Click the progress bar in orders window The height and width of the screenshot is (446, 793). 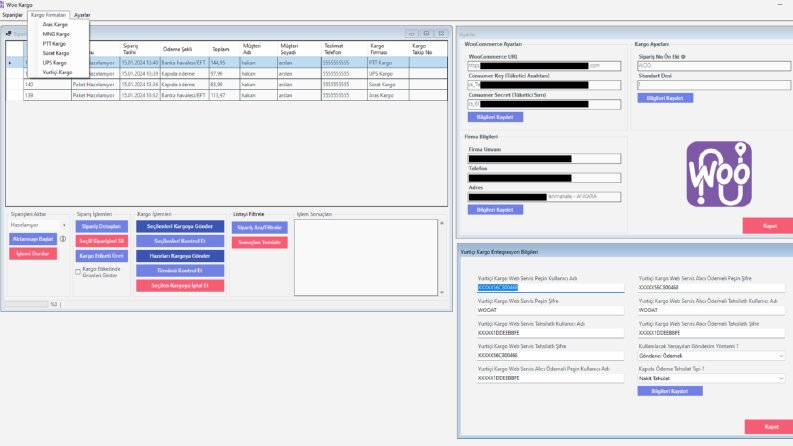point(26,304)
